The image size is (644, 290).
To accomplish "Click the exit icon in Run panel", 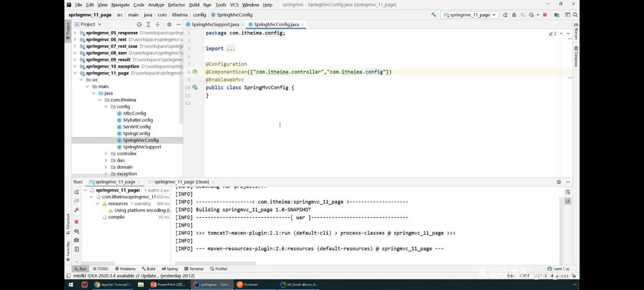I will tap(76, 249).
